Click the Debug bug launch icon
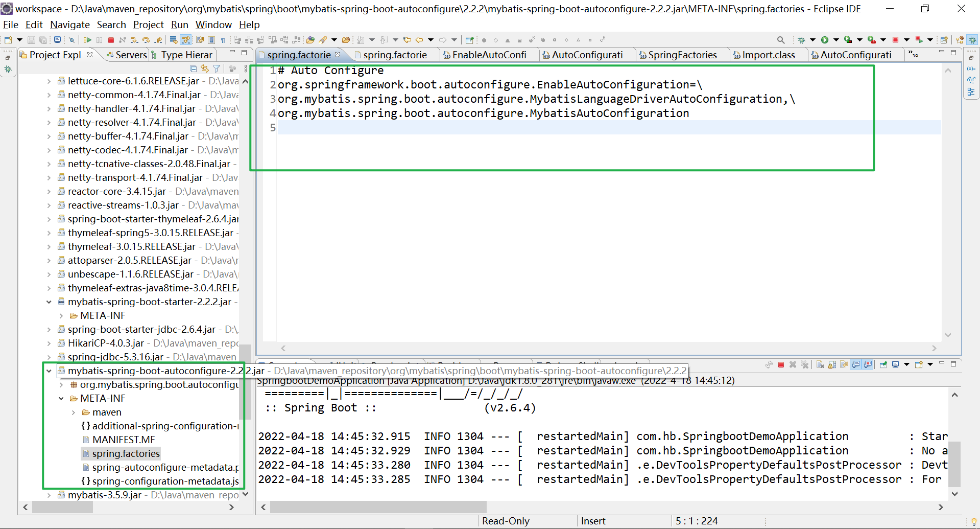Screen dimensions: 980x529 tap(802, 40)
